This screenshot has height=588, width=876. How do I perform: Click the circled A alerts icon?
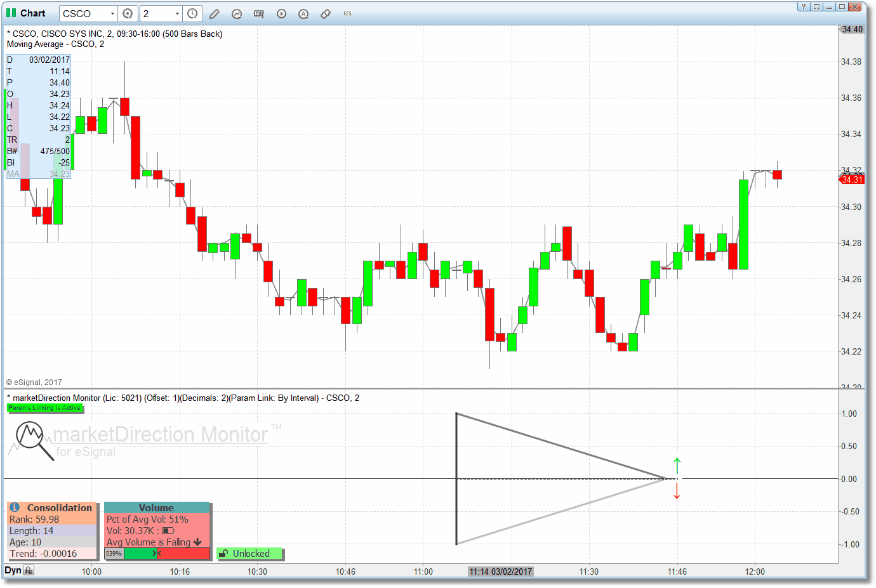tap(303, 13)
